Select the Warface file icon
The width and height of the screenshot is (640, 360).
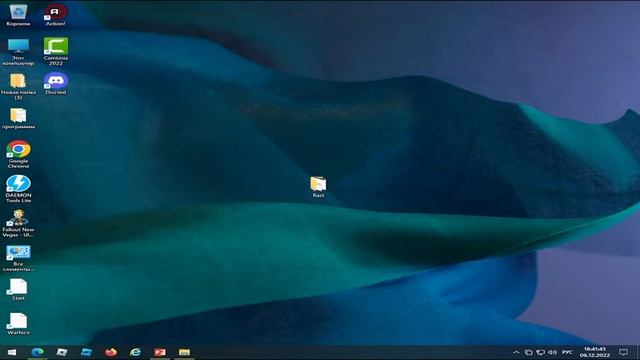click(x=18, y=324)
